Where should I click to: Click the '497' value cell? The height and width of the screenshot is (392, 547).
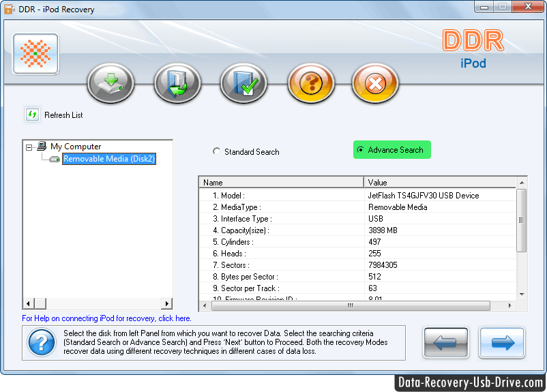point(374,242)
